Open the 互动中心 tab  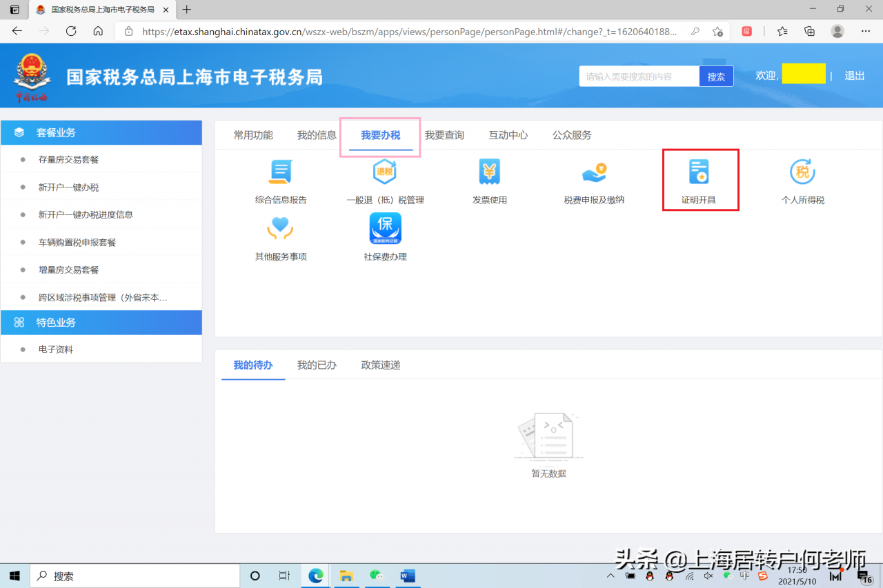point(508,135)
